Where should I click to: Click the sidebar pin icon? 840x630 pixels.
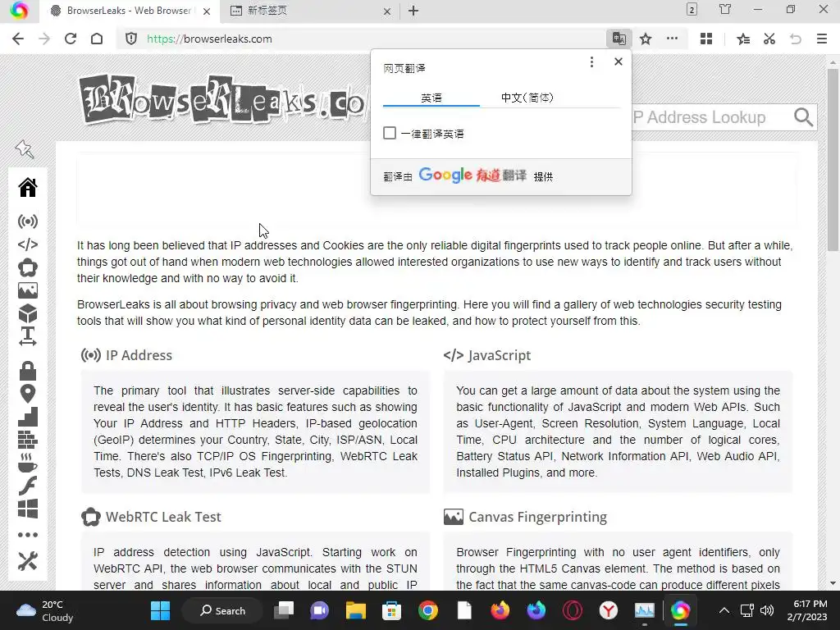[x=25, y=149]
